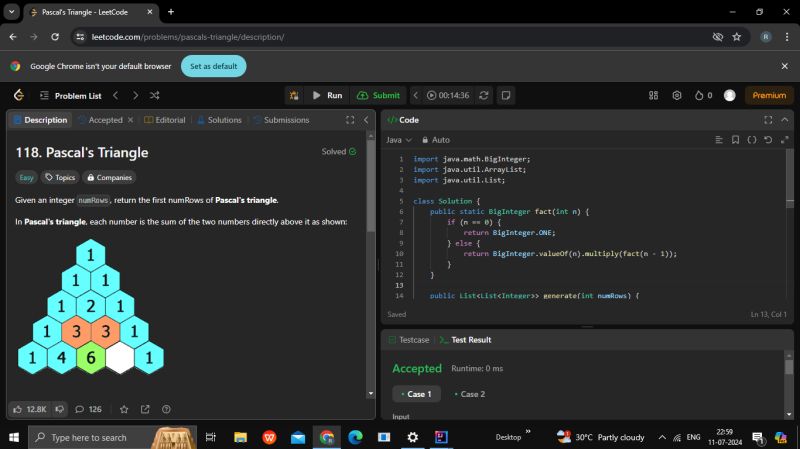Collapse the Code panel chevron

coord(785,120)
